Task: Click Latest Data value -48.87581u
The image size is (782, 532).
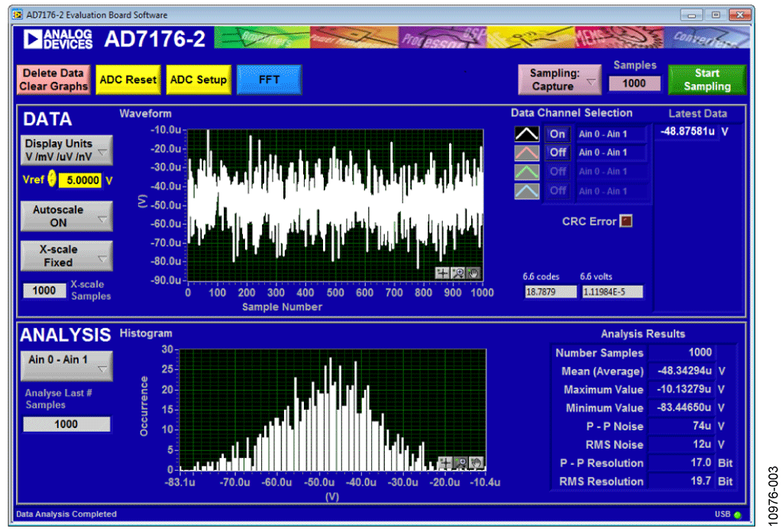Action: [x=687, y=131]
